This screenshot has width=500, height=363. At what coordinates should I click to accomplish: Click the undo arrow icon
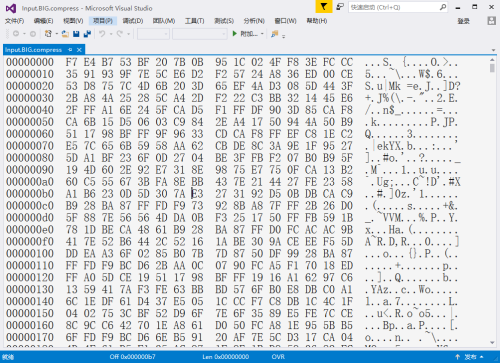(x=102, y=34)
